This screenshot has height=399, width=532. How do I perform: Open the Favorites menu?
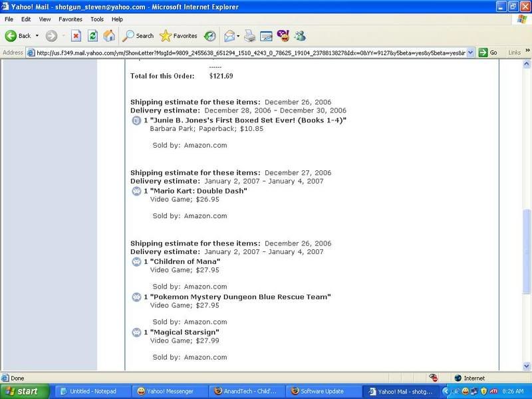(70, 19)
